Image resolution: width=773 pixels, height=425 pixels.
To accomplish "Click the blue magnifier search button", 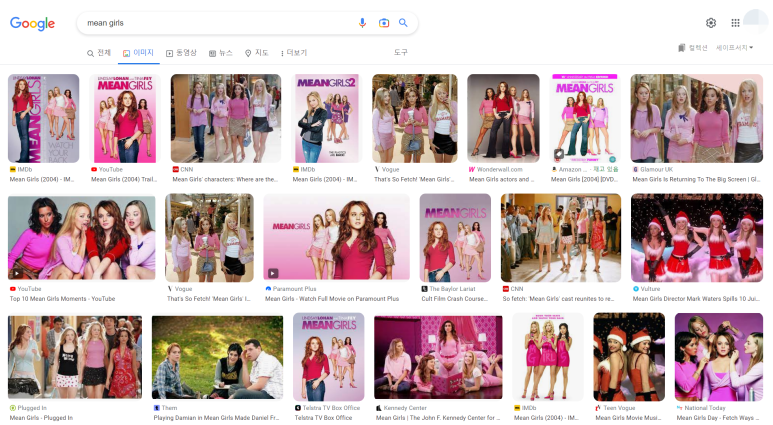I will click(x=403, y=23).
